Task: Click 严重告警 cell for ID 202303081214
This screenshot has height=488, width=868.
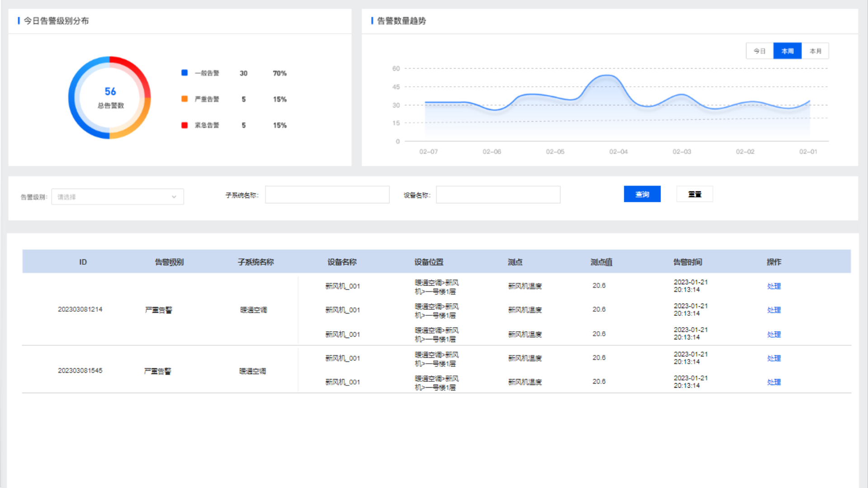Action: 159,310
